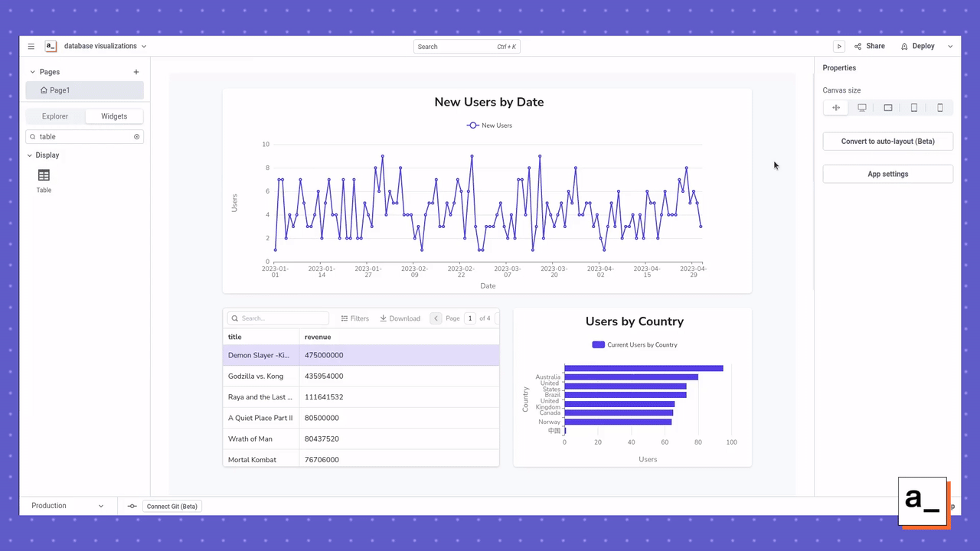980x551 pixels.
Task: Open the hamburger menu top left
Action: tap(31, 46)
